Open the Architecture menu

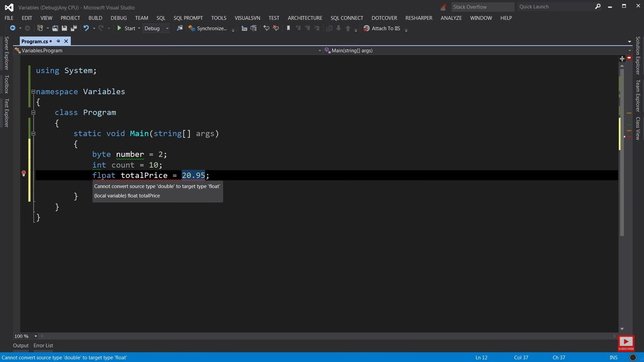(x=305, y=18)
